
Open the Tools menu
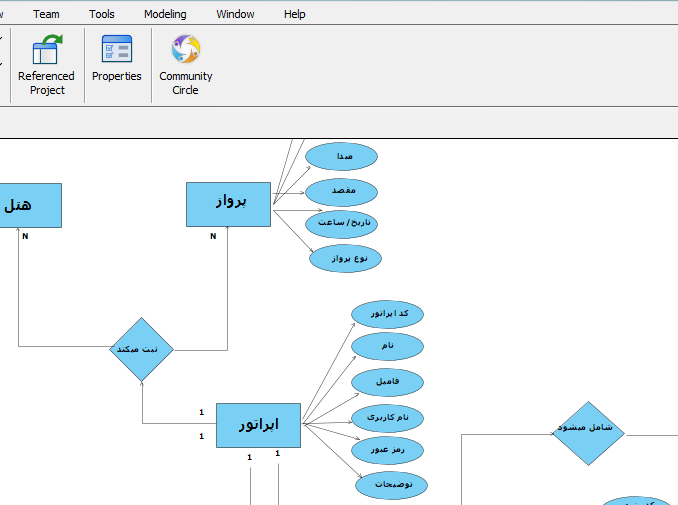(102, 14)
